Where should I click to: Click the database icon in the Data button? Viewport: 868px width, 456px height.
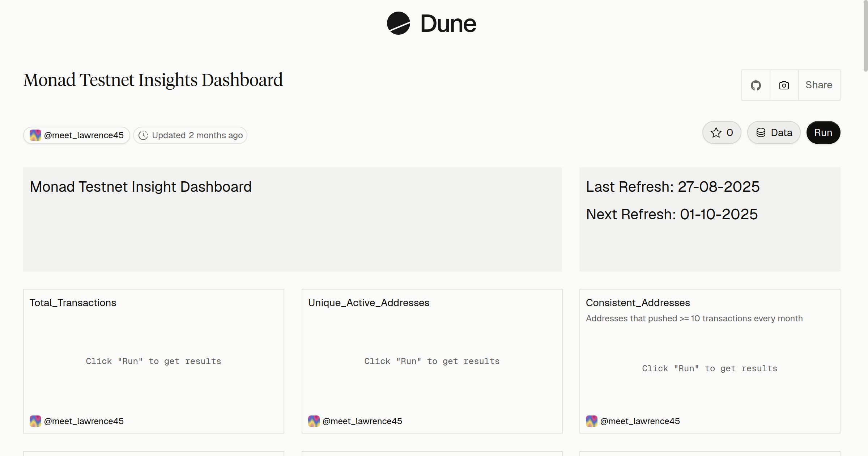761,133
